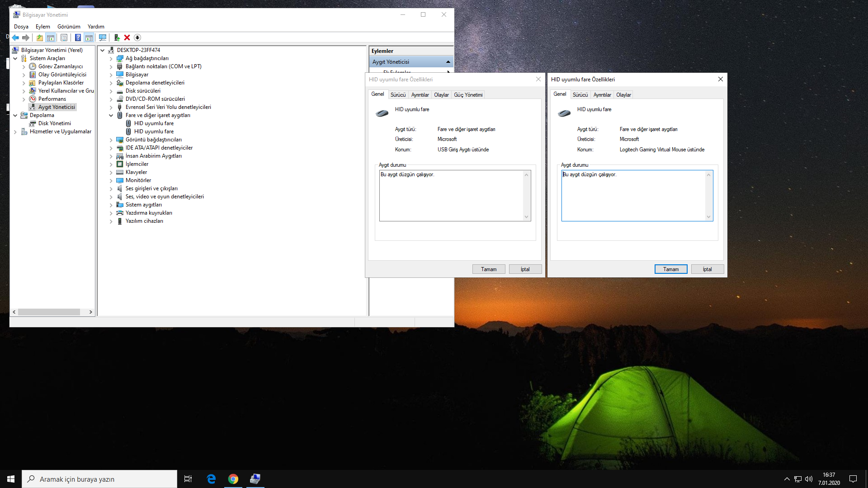Toggle Show/Hide Action Pane toolbar icon
The width and height of the screenshot is (868, 488).
(x=89, y=38)
